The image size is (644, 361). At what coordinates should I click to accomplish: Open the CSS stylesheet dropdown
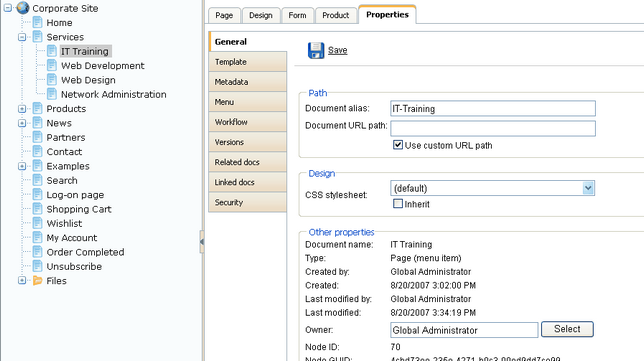588,189
